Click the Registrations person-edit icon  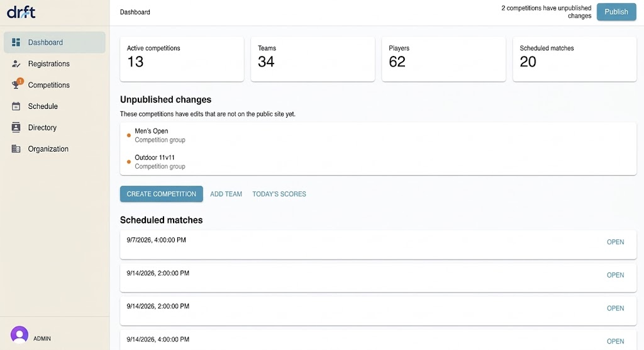tap(16, 64)
